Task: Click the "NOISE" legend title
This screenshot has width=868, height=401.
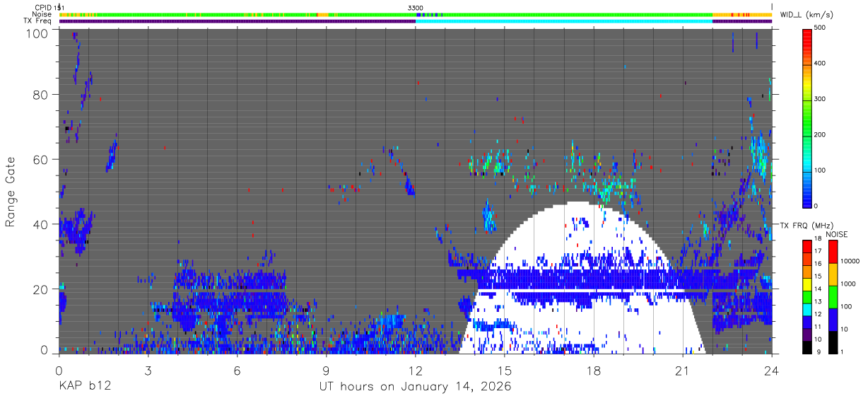Action: tap(837, 234)
